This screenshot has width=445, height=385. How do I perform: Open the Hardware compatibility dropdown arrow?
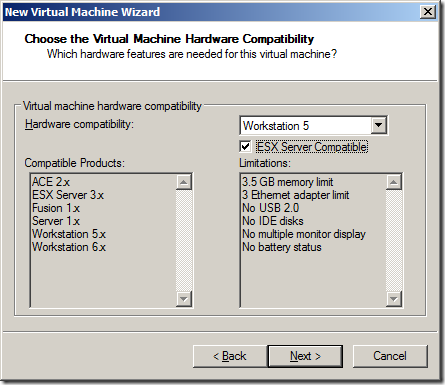click(x=378, y=126)
